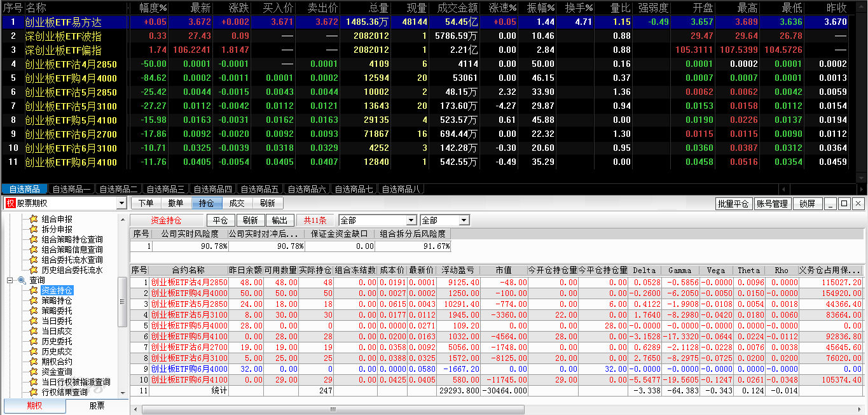Open the second 全部 filter dropdown
Image resolution: width=868 pixels, height=415 pixels.
[464, 220]
